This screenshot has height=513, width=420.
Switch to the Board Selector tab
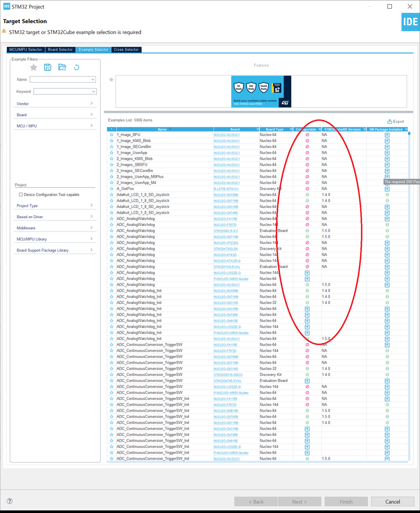pyautogui.click(x=60, y=49)
